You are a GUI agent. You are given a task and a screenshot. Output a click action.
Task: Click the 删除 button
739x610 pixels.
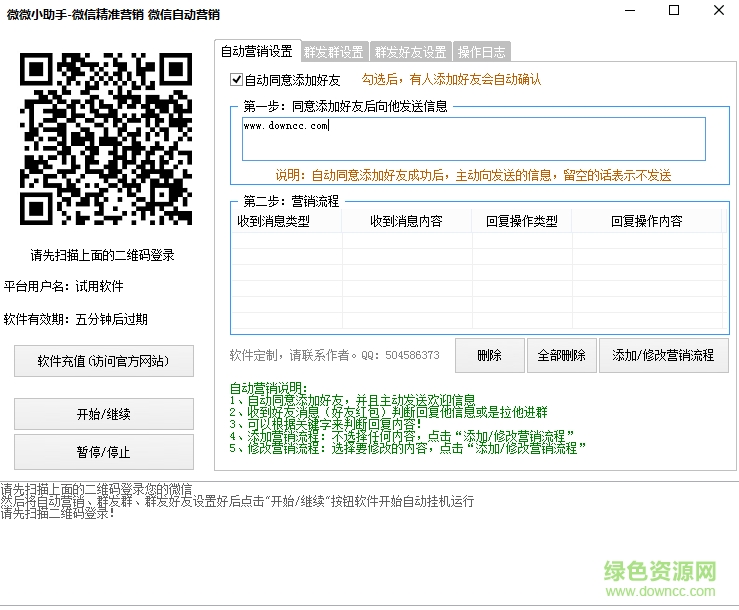point(490,355)
